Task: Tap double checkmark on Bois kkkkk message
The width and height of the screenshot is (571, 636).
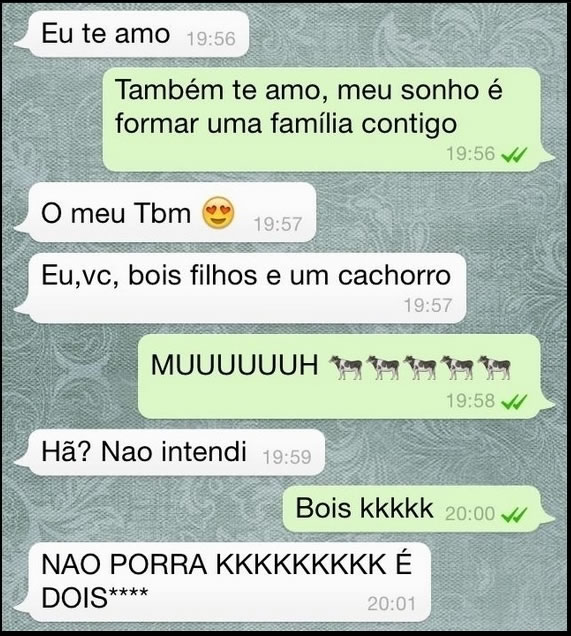Action: click(514, 515)
